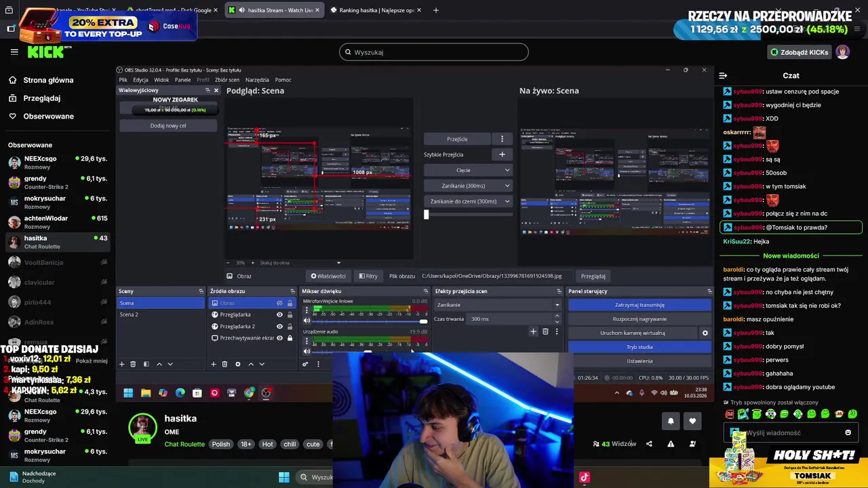Image resolution: width=868 pixels, height=488 pixels.
Task: Click the bell notification button for hasitka
Action: [671, 421]
